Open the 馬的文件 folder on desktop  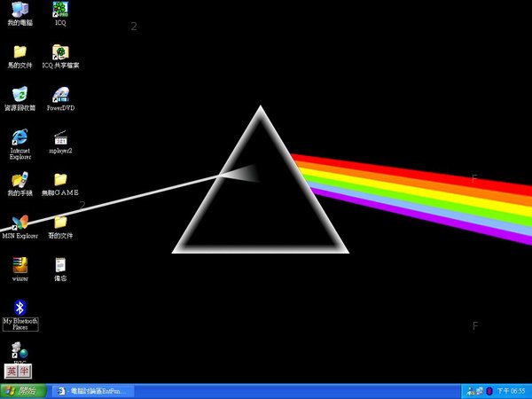20,57
